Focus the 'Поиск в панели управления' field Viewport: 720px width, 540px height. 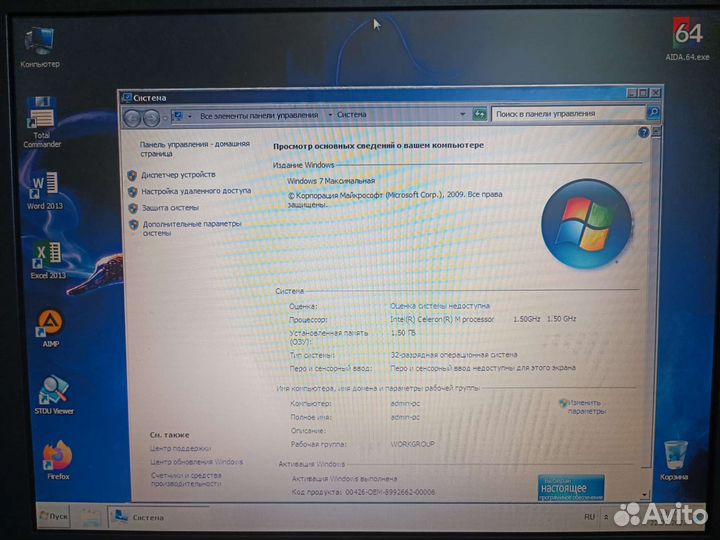click(x=568, y=113)
